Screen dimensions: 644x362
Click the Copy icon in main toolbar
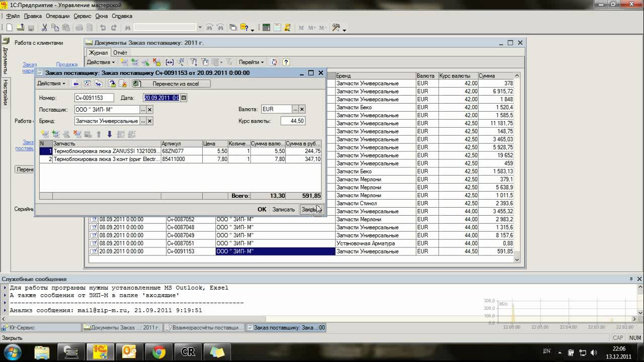coord(55,28)
